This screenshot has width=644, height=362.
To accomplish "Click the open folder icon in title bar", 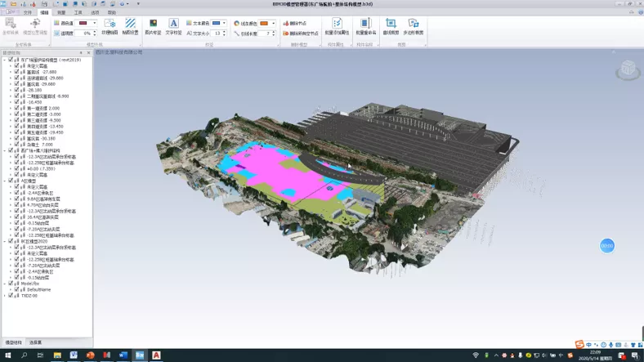I will pos(14,4).
